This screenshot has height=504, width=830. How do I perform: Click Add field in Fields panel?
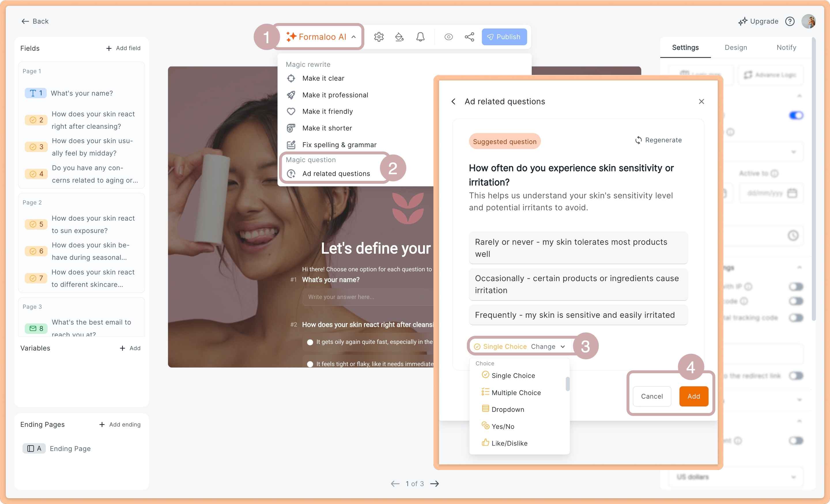(x=123, y=48)
